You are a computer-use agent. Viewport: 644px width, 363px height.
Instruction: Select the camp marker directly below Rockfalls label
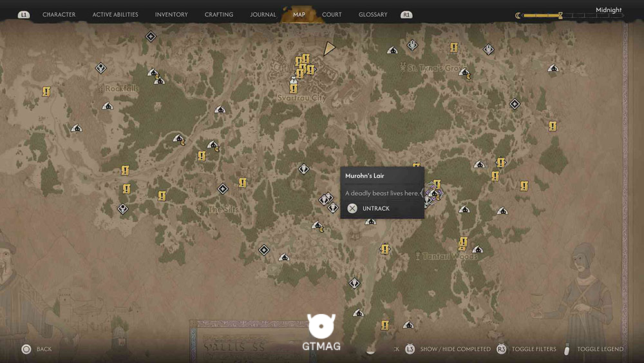pos(108,106)
